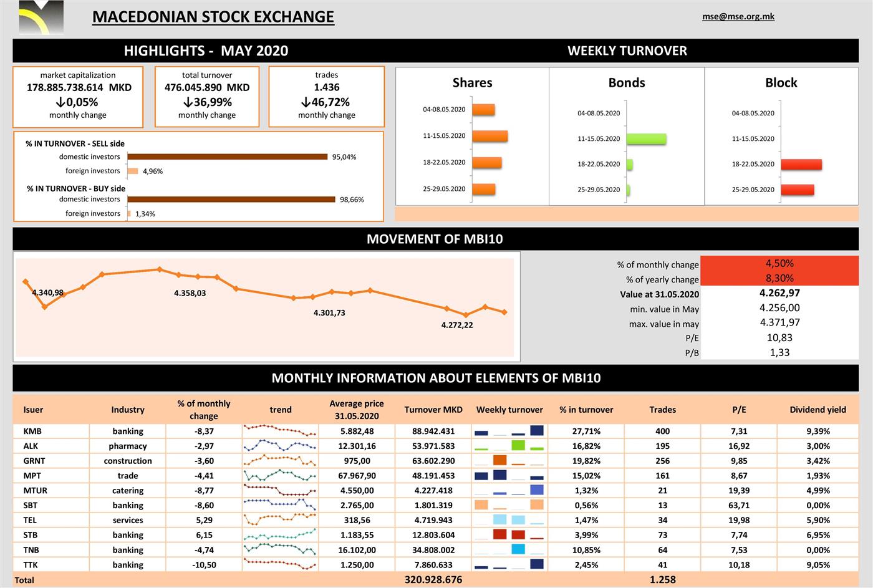Click the MACEDONIAN STOCK EXCHANGE title
The image size is (873, 588).
(213, 17)
